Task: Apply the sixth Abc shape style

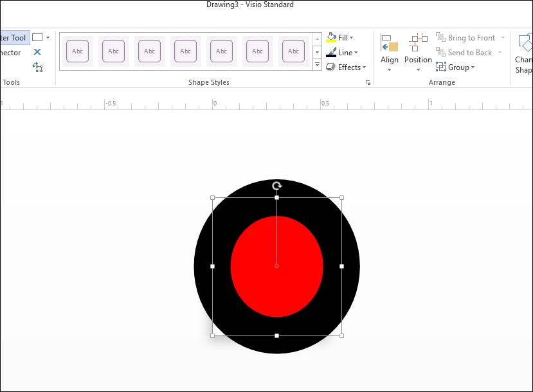Action: [258, 51]
